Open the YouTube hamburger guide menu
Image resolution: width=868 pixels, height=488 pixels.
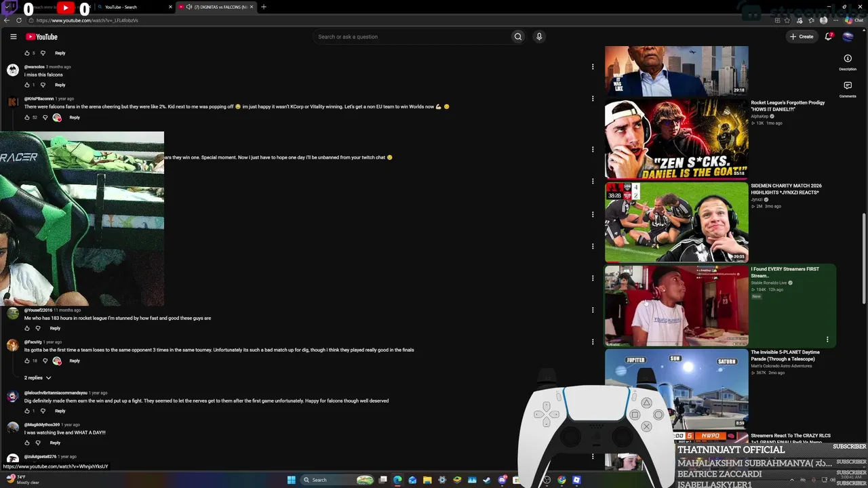click(x=13, y=37)
